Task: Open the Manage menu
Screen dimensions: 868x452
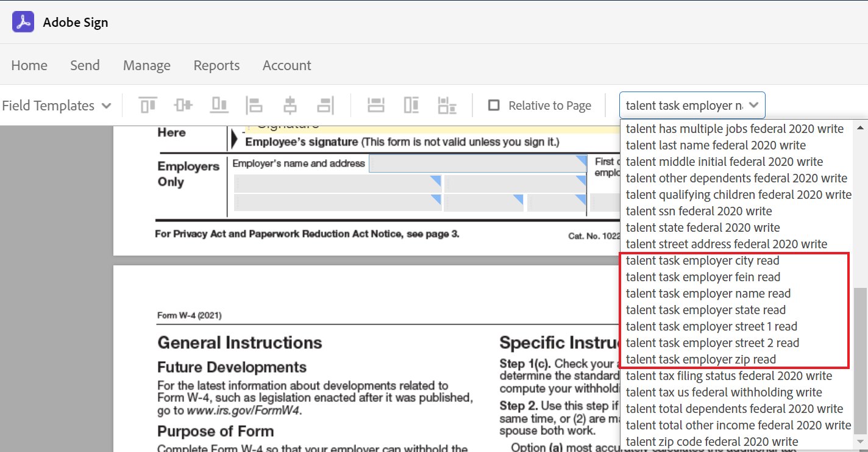Action: [147, 65]
